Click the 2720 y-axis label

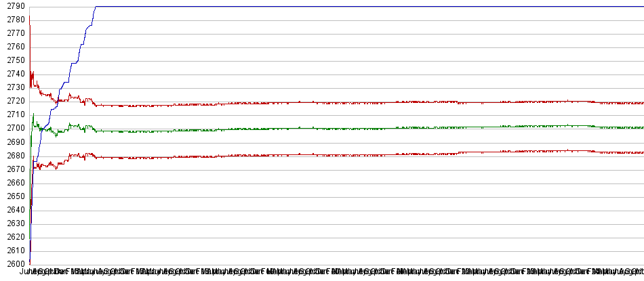[14, 101]
